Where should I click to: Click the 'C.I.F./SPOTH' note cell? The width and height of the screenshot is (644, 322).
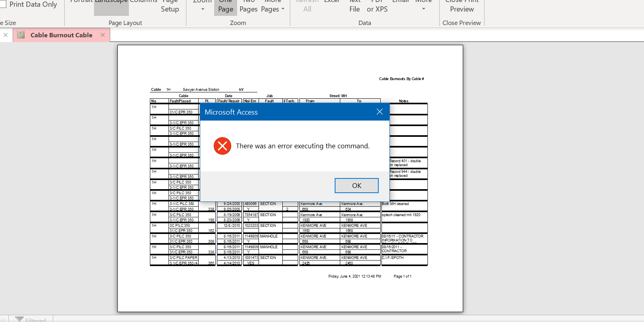[393, 258]
